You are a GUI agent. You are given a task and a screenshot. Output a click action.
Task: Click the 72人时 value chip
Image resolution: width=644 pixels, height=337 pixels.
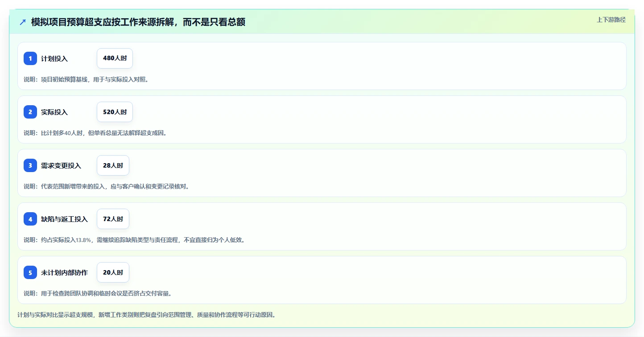113,219
